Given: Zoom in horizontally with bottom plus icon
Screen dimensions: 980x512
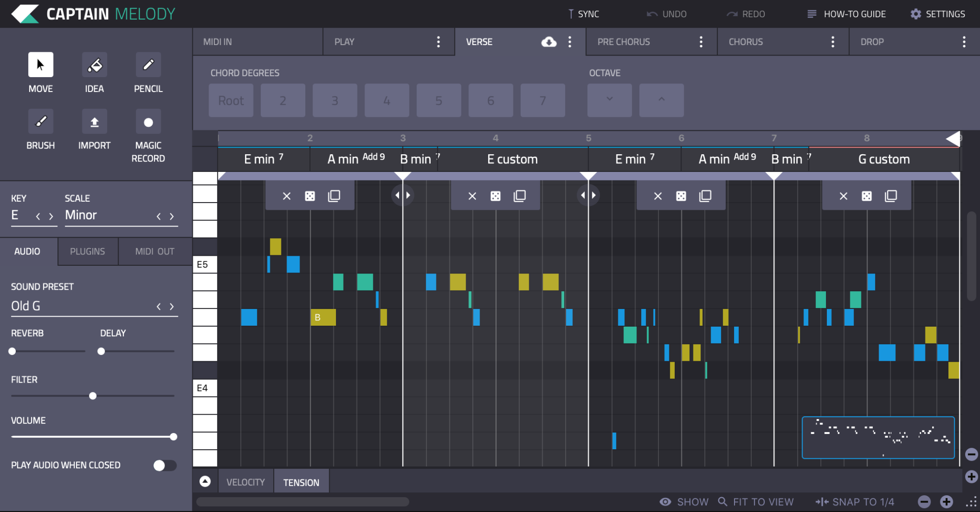Looking at the screenshot, I should [947, 501].
